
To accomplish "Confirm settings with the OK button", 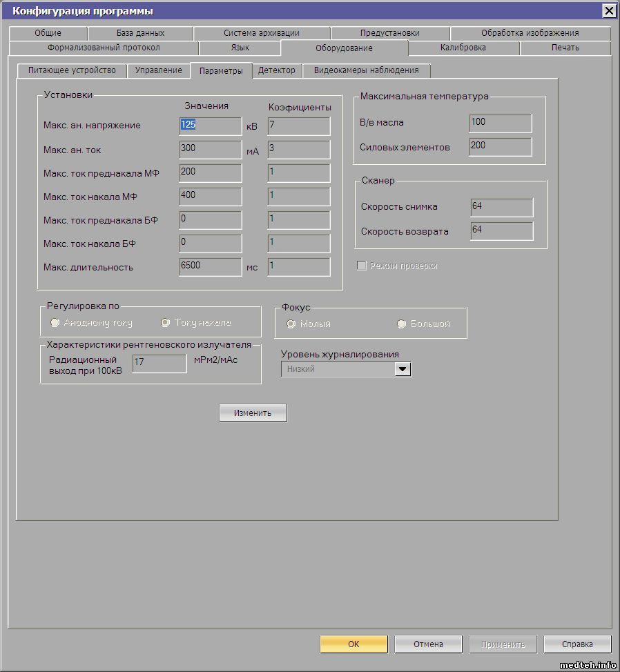I will pyautogui.click(x=353, y=644).
